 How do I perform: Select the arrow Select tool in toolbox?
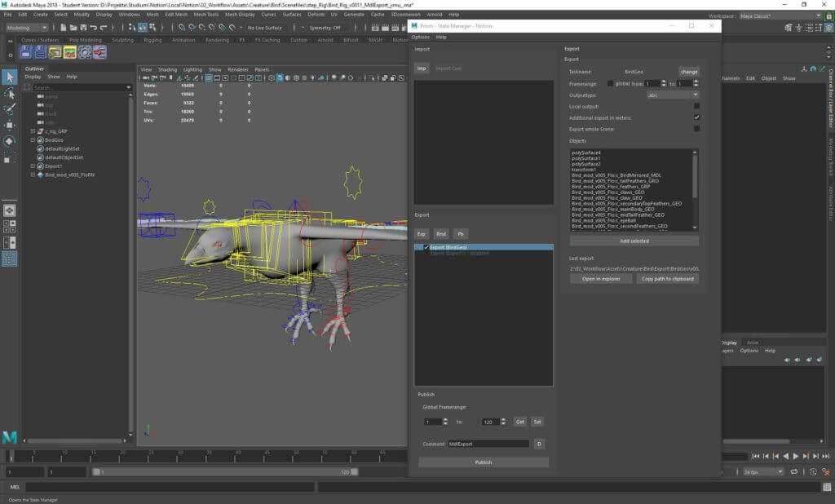10,77
